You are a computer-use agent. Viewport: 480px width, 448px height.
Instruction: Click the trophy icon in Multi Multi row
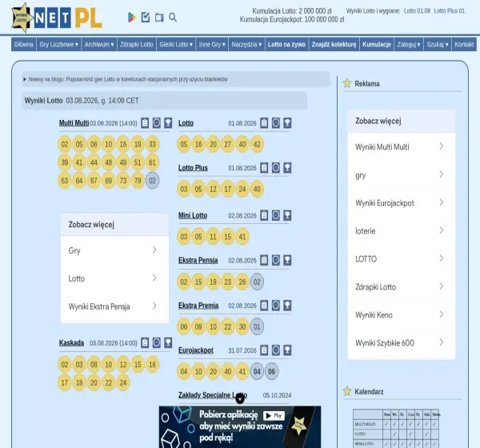tap(168, 123)
